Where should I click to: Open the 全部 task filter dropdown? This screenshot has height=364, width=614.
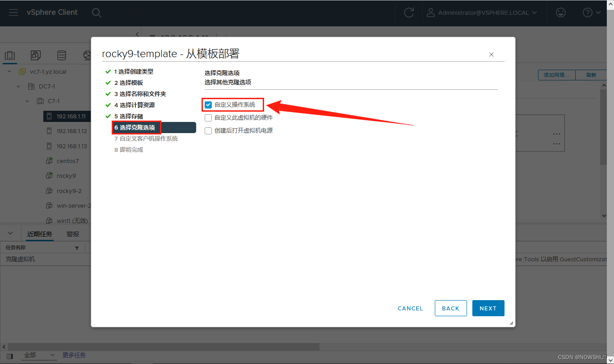[39, 356]
